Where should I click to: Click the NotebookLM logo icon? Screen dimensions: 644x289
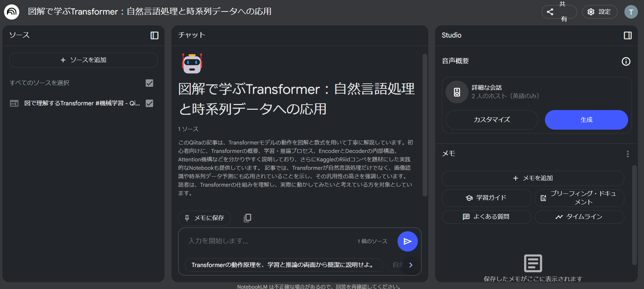coord(11,12)
